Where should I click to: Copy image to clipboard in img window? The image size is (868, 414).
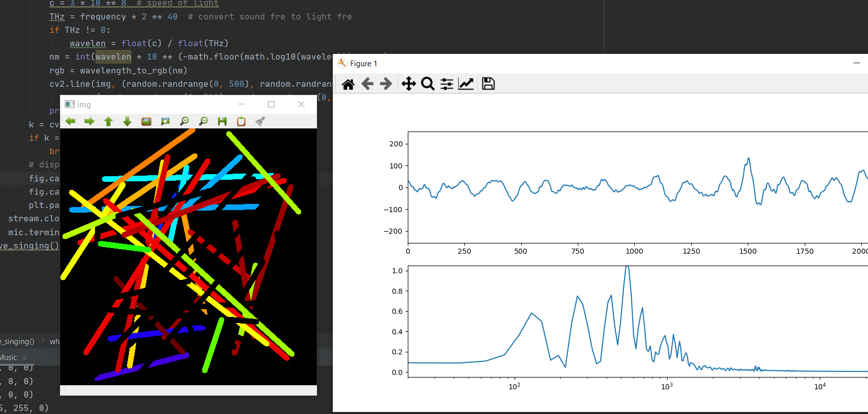[x=241, y=121]
